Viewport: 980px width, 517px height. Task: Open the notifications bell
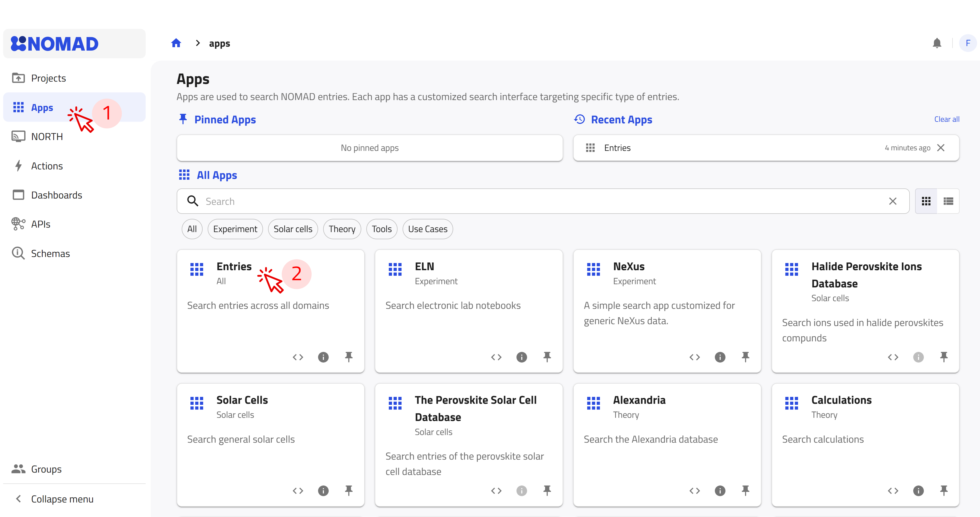point(937,43)
